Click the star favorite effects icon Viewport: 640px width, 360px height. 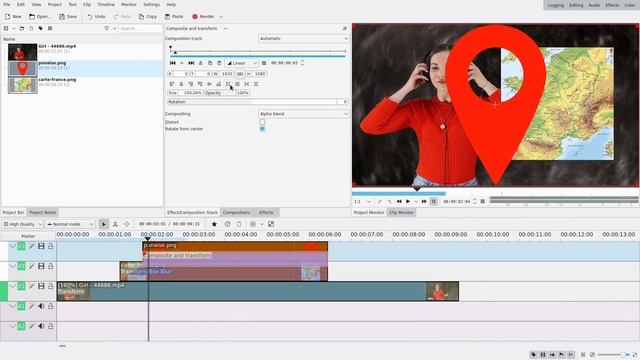tap(214, 224)
